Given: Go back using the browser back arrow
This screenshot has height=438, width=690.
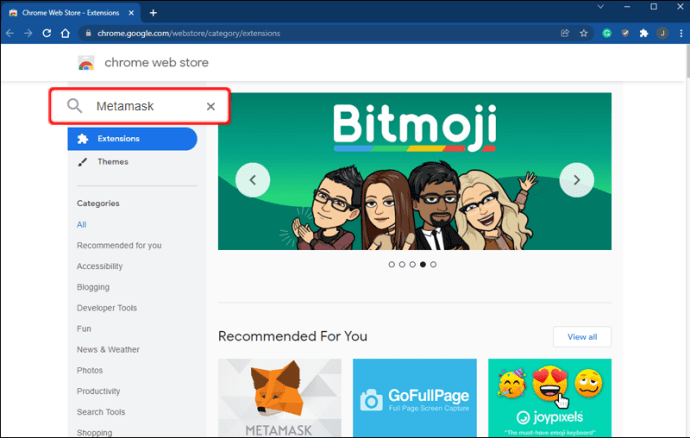Looking at the screenshot, I should point(10,33).
